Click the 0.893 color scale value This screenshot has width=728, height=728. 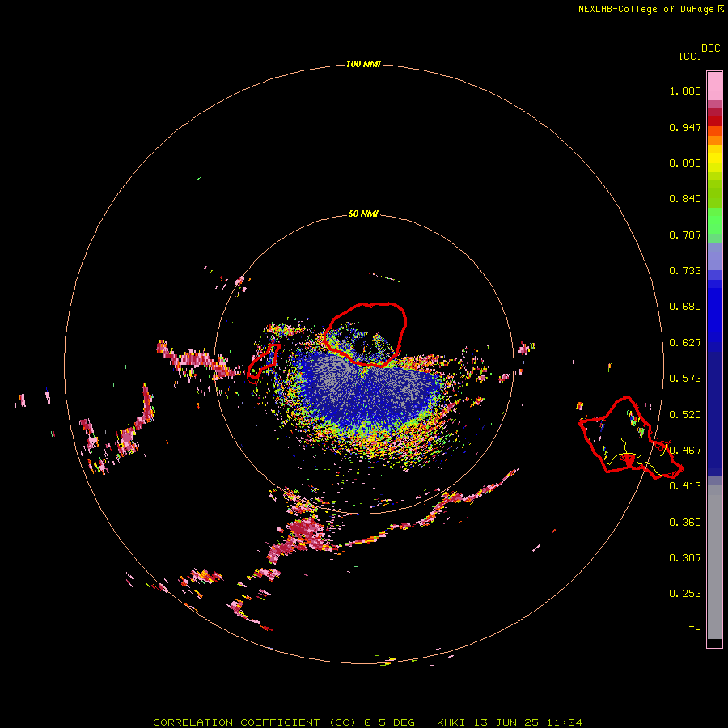tap(685, 163)
